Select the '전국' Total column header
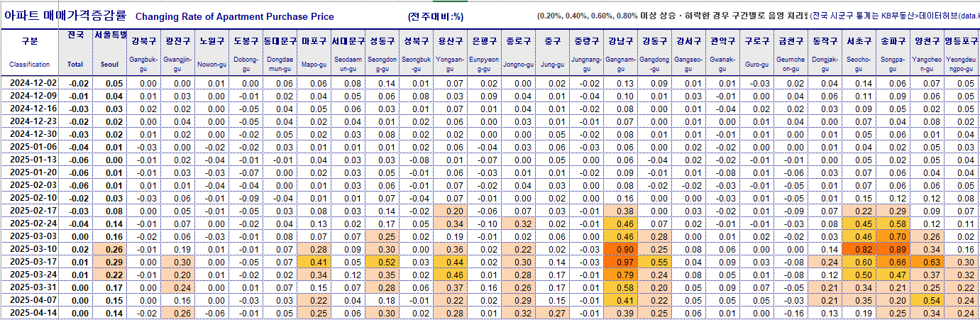Viewport: 980px width, 320px height. point(75,52)
